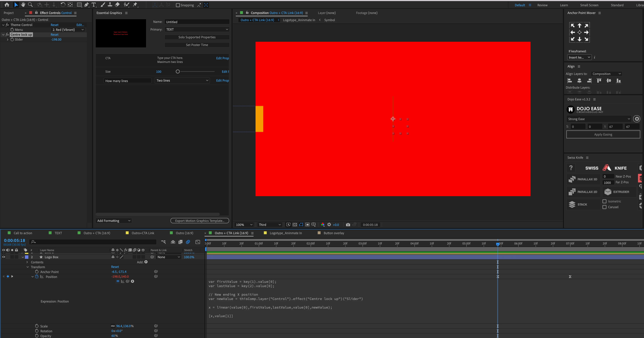This screenshot has height=338, width=644.
Task: Expand the Contents group of Logo Box
Action: click(x=27, y=262)
